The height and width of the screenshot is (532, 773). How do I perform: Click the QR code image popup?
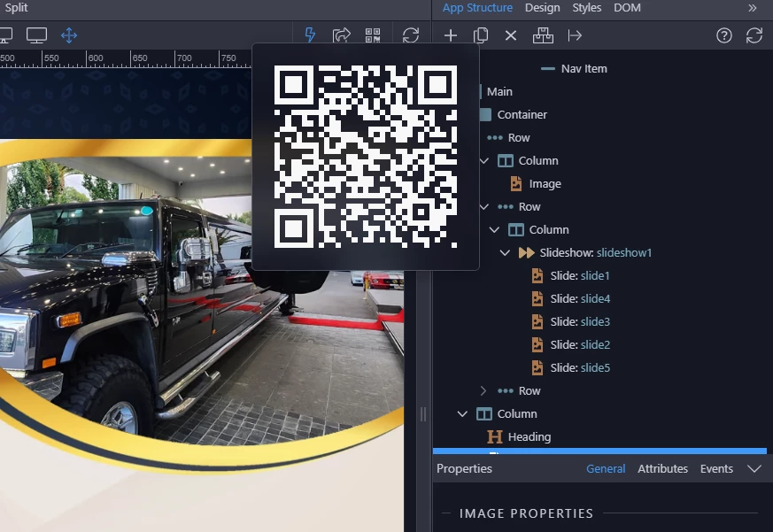[x=366, y=157]
